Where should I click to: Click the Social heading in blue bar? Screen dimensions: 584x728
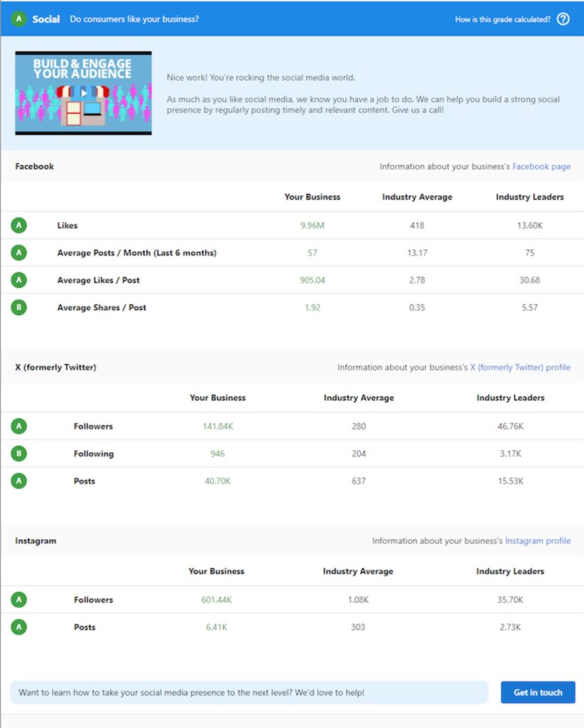click(x=46, y=19)
